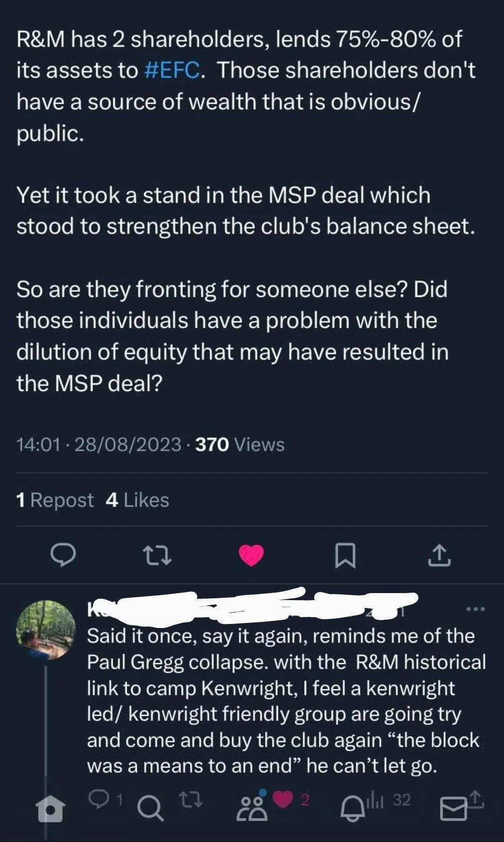The height and width of the screenshot is (842, 504).
Task: Open the #EFC hashtag link
Action: tap(172, 71)
